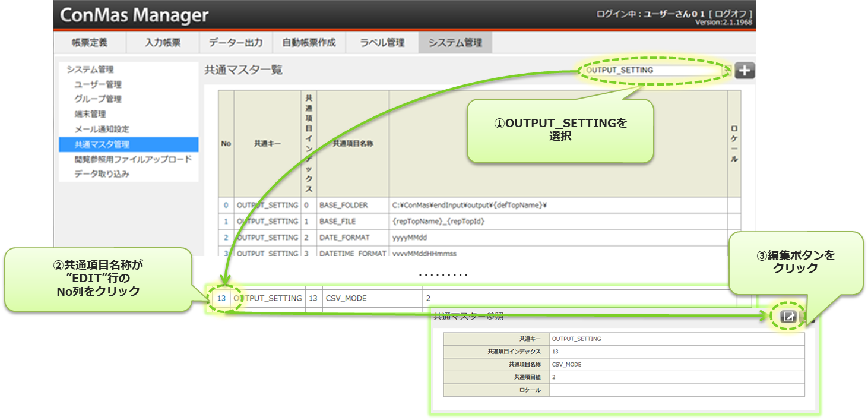The height and width of the screenshot is (420, 868).
Task: Open メール通知設定 in the sidebar
Action: [102, 129]
